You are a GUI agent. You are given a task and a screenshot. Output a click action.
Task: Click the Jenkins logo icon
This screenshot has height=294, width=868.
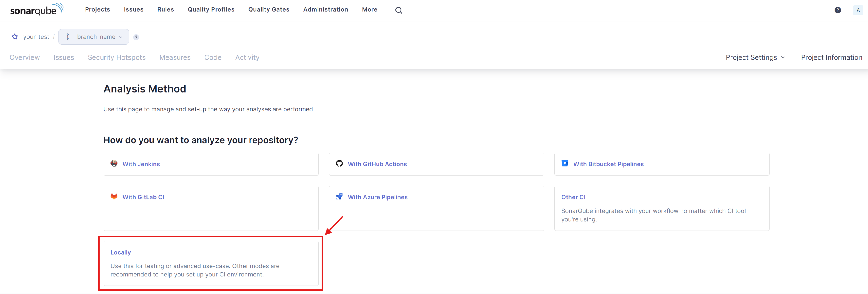(x=114, y=164)
